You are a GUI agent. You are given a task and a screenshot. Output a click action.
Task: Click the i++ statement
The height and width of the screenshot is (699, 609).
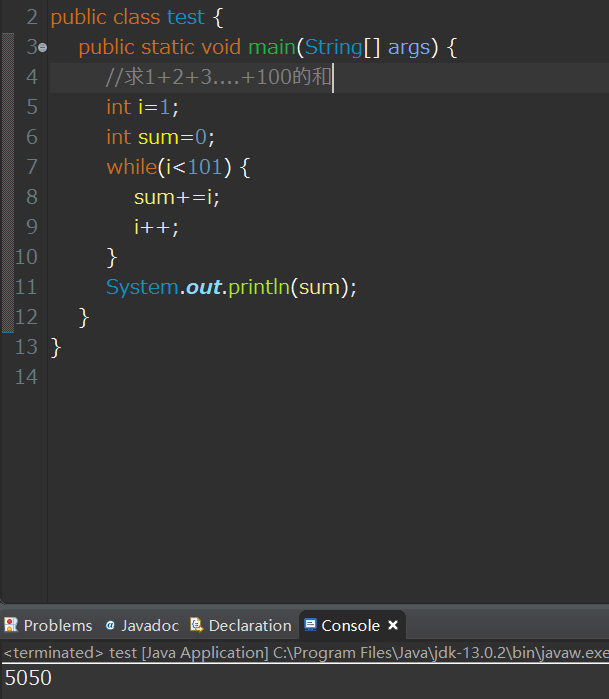(x=156, y=227)
